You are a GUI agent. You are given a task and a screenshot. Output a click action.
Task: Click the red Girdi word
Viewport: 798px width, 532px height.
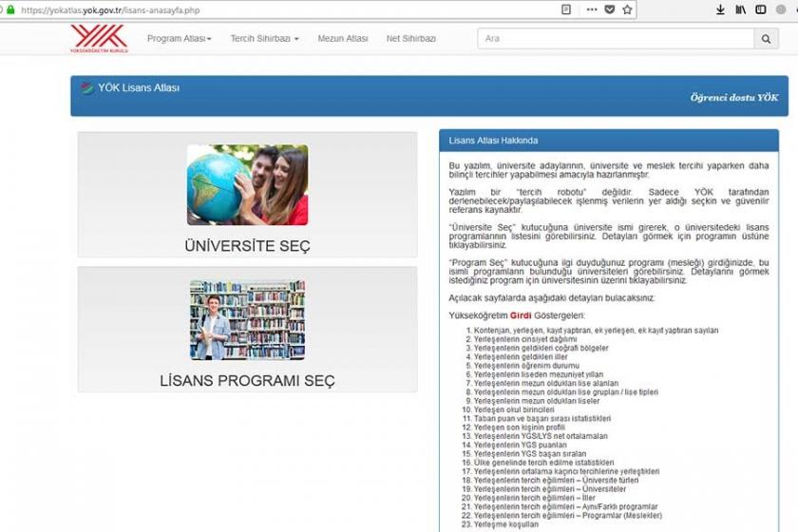[x=521, y=315]
